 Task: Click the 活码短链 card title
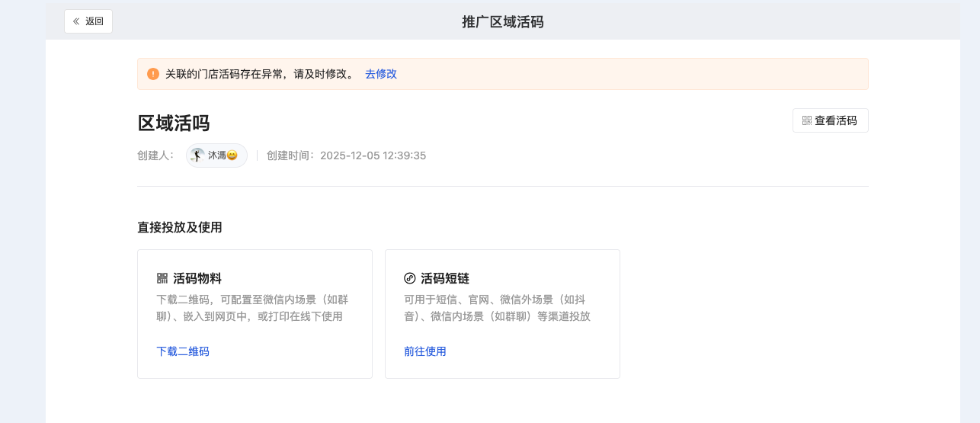click(445, 278)
